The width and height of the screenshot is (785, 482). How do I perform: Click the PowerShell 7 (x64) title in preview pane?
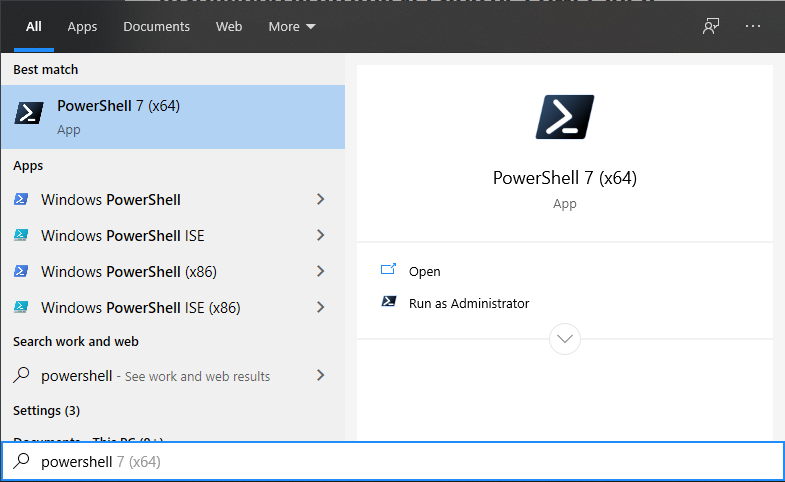(565, 178)
